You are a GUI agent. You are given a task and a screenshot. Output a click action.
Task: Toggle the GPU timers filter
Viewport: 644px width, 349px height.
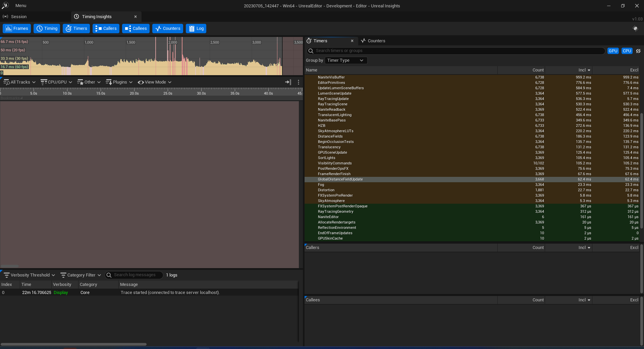(613, 51)
